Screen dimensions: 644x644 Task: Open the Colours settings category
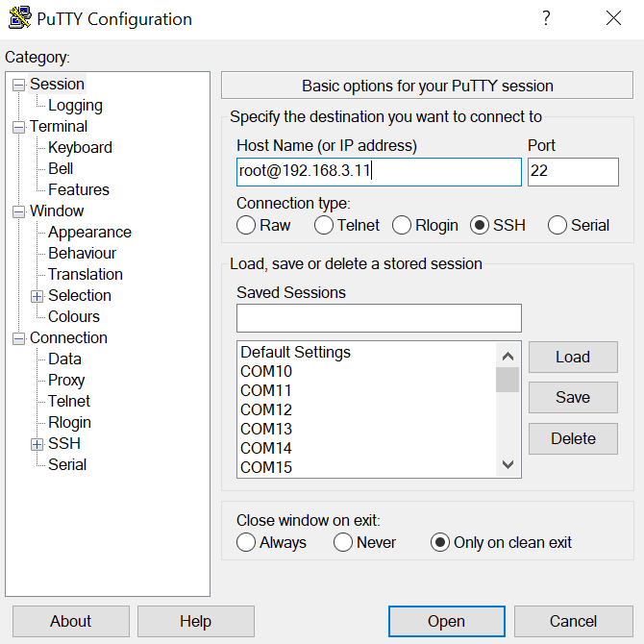(x=73, y=316)
